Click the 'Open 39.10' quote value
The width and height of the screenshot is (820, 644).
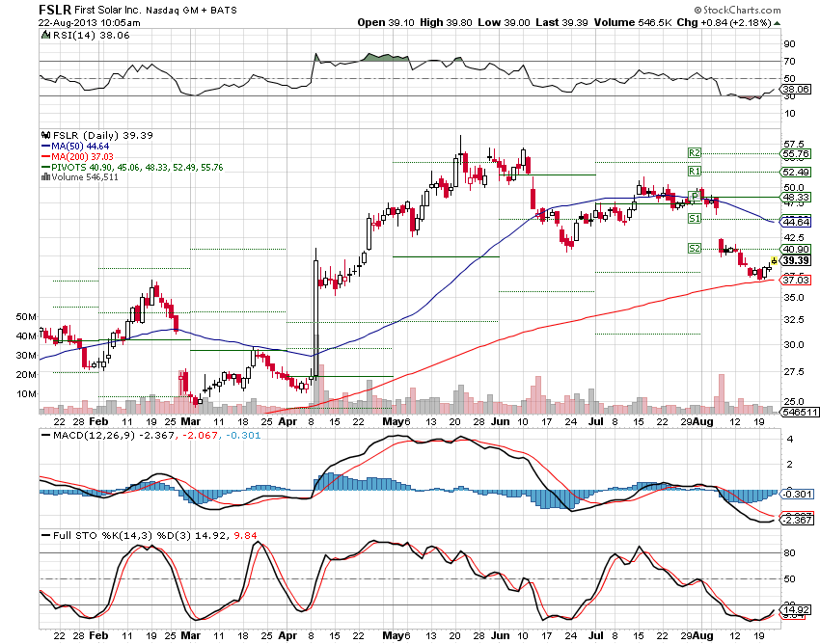386,23
